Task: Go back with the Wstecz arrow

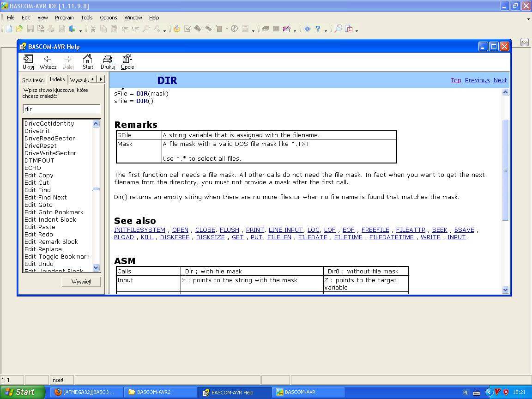Action: [48, 62]
